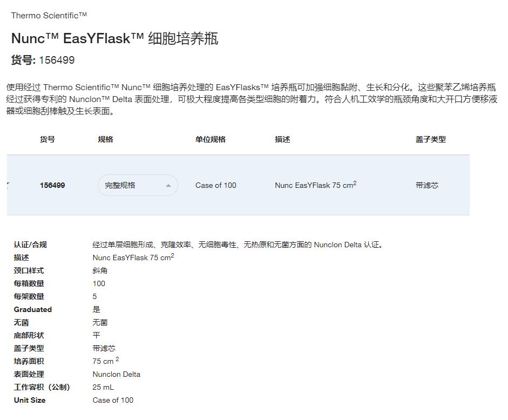The image size is (508, 420).
Task: Click 带滤芯 cell in table row
Action: tap(427, 185)
